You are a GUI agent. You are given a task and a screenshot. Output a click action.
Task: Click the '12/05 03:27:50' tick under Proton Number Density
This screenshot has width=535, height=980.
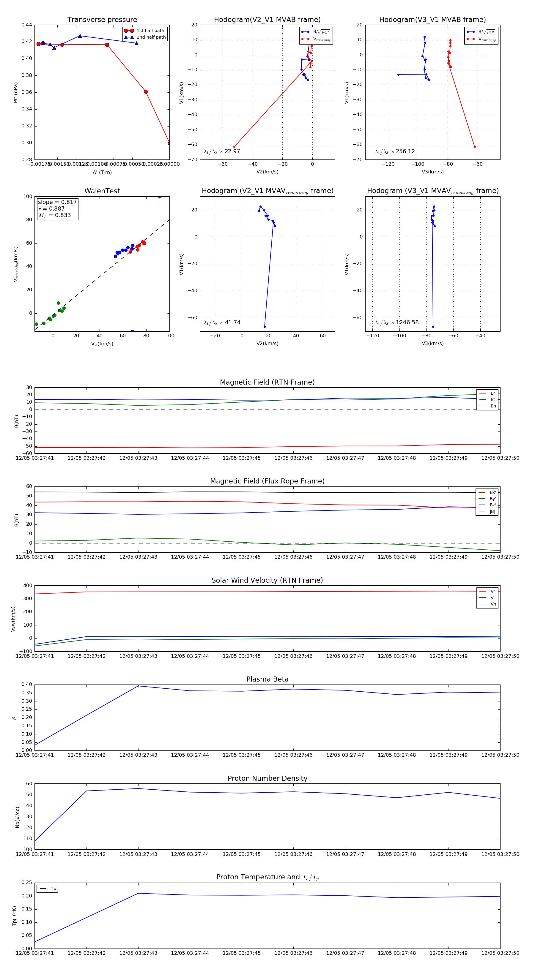pos(500,854)
